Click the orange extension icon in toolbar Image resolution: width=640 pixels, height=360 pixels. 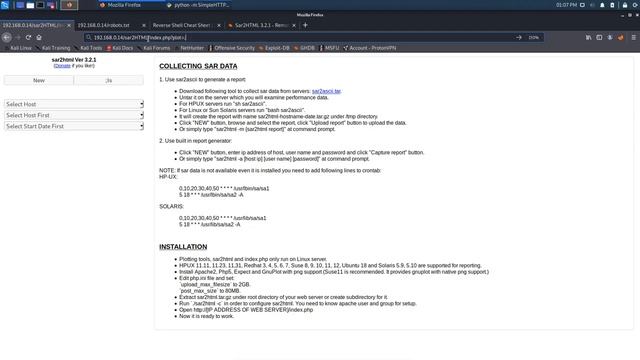(x=621, y=37)
